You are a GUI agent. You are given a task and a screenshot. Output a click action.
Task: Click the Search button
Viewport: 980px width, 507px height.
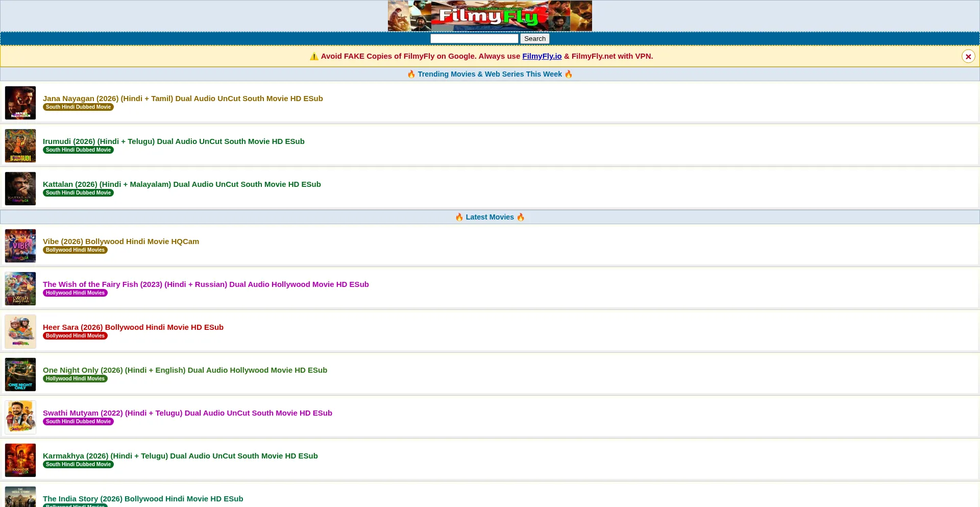tap(534, 39)
